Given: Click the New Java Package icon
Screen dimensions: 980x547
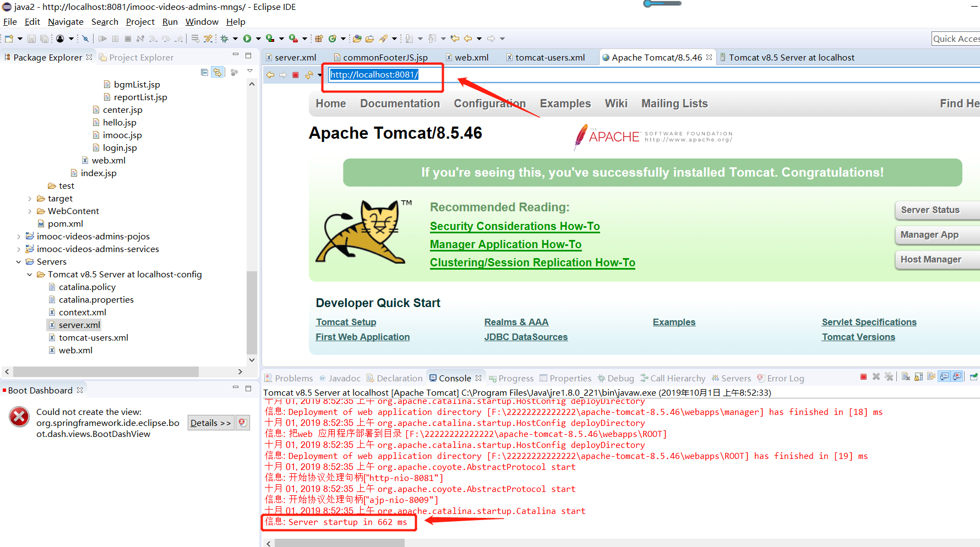Looking at the screenshot, I should tap(318, 39).
